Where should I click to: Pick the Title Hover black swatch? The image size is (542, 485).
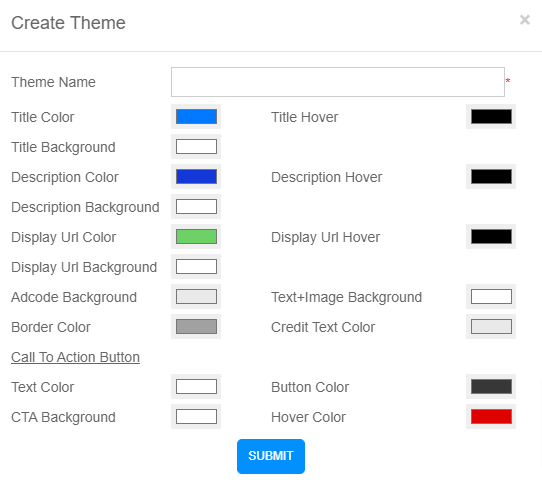point(491,116)
